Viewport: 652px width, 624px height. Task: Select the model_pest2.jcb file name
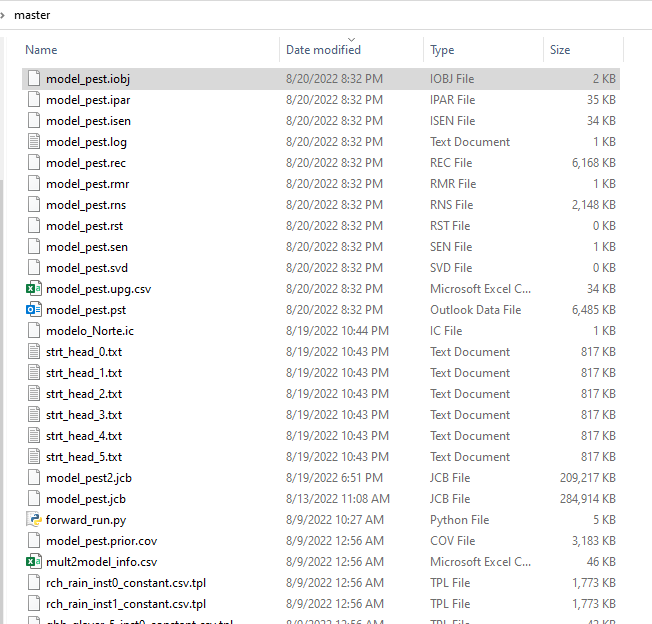click(89, 478)
